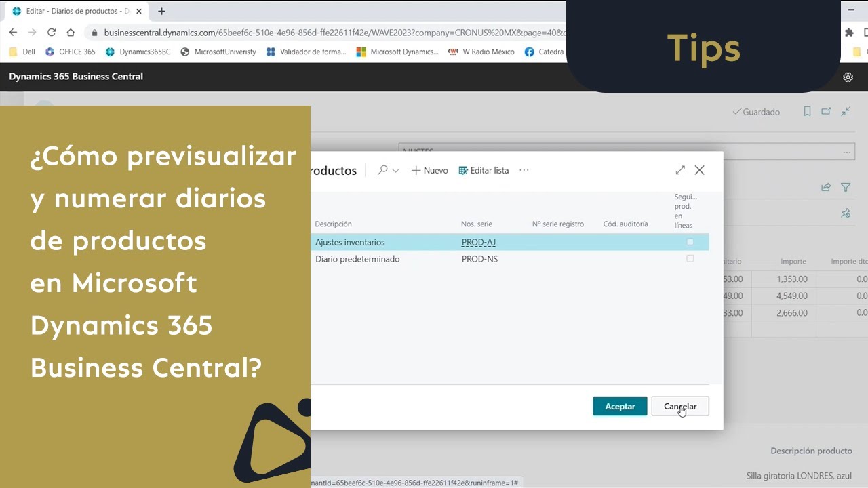Click the collapse page arrows icon
This screenshot has height=488, width=868.
point(846,111)
